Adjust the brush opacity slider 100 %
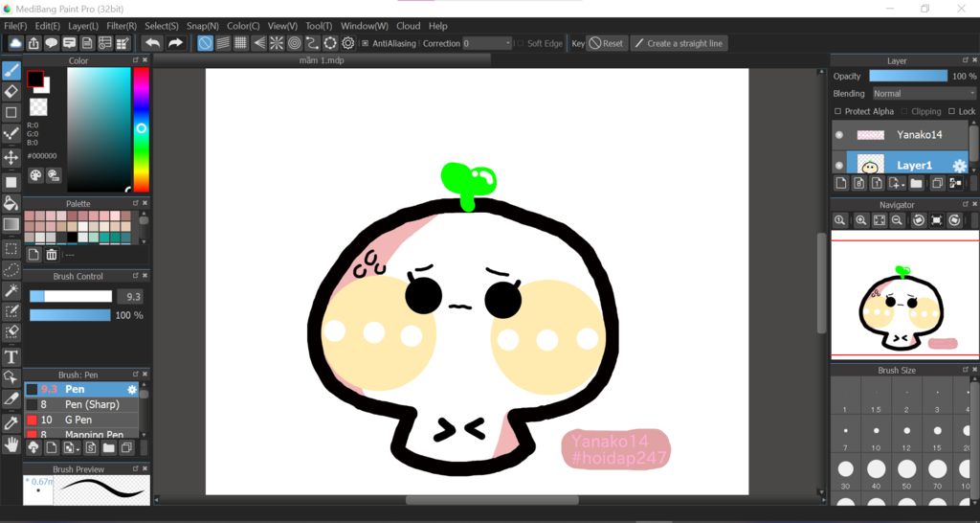Screen dimensions: 980x523 [x=70, y=315]
